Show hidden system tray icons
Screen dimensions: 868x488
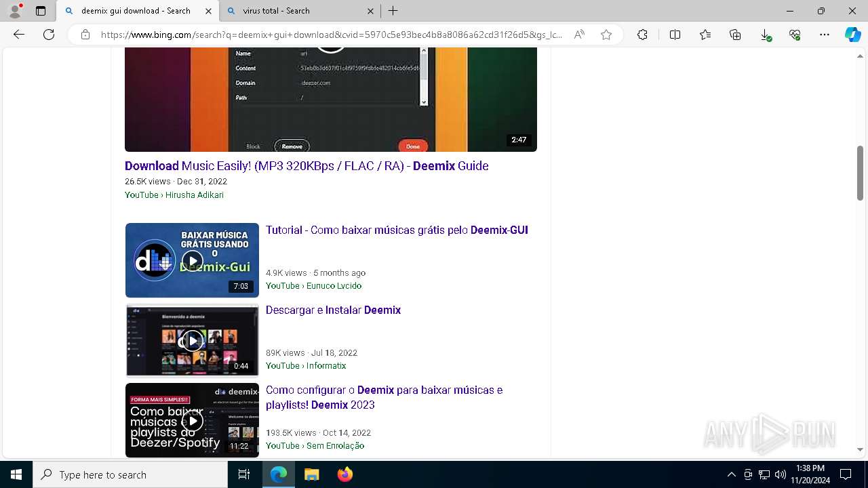point(731,474)
